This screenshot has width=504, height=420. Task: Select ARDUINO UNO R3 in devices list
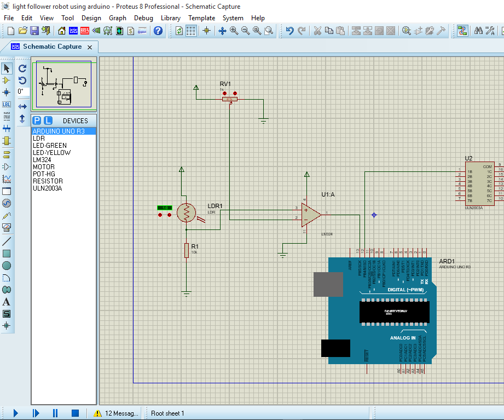pyautogui.click(x=63, y=131)
